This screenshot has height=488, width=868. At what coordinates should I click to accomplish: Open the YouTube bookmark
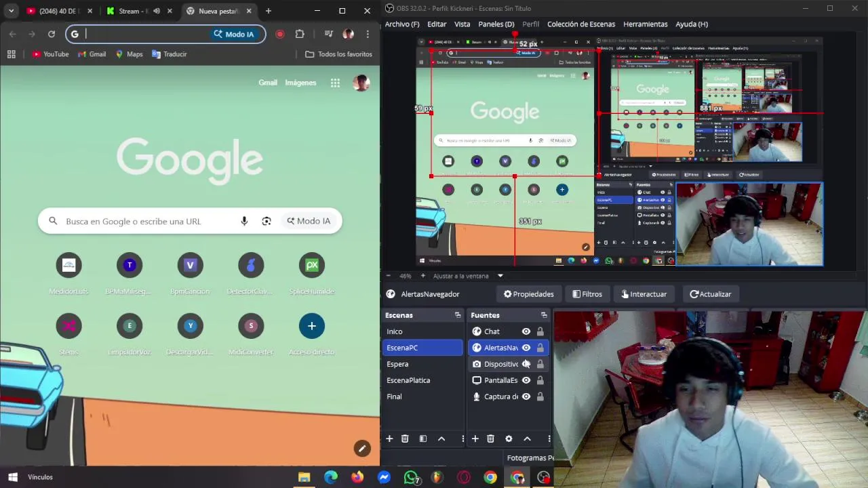click(x=50, y=54)
